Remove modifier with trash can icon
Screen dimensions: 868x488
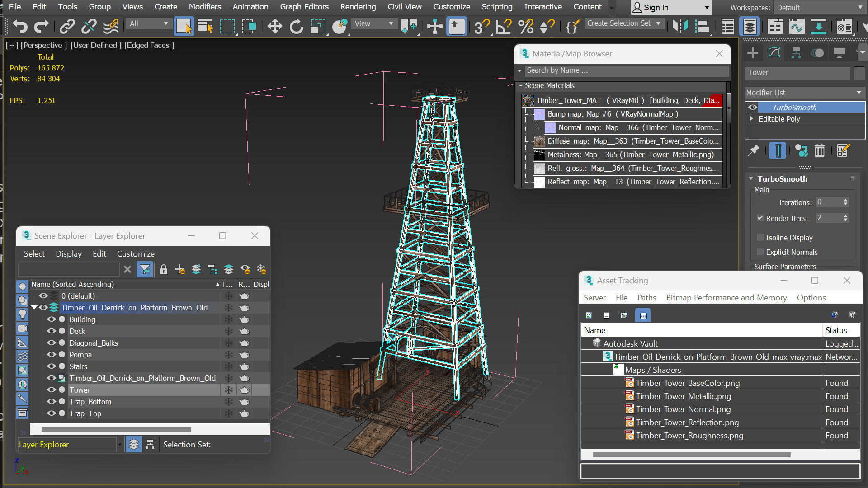tap(820, 150)
